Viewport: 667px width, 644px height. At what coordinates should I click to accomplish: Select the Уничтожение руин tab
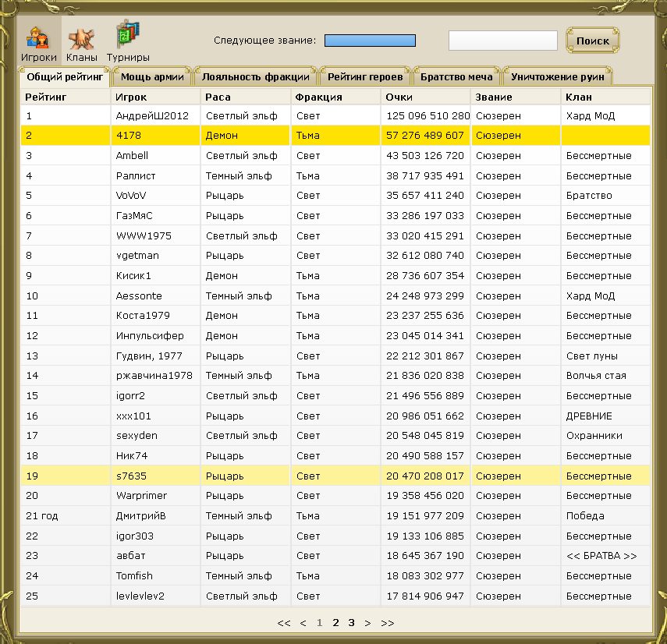[557, 77]
